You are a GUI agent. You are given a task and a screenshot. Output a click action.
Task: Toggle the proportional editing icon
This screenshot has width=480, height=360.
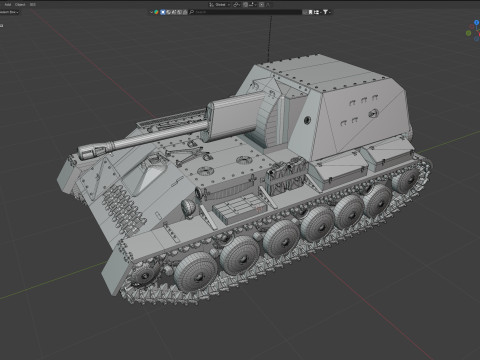262,5
